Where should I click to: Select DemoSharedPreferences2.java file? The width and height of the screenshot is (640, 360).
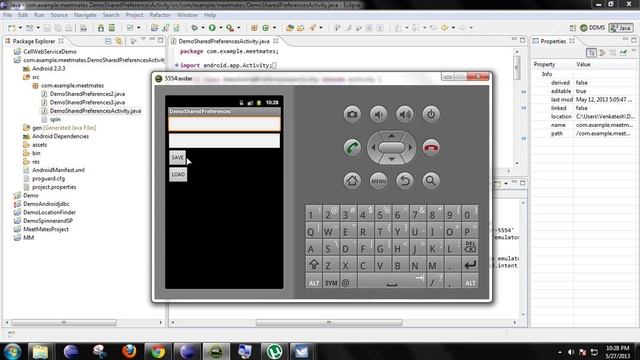click(87, 94)
